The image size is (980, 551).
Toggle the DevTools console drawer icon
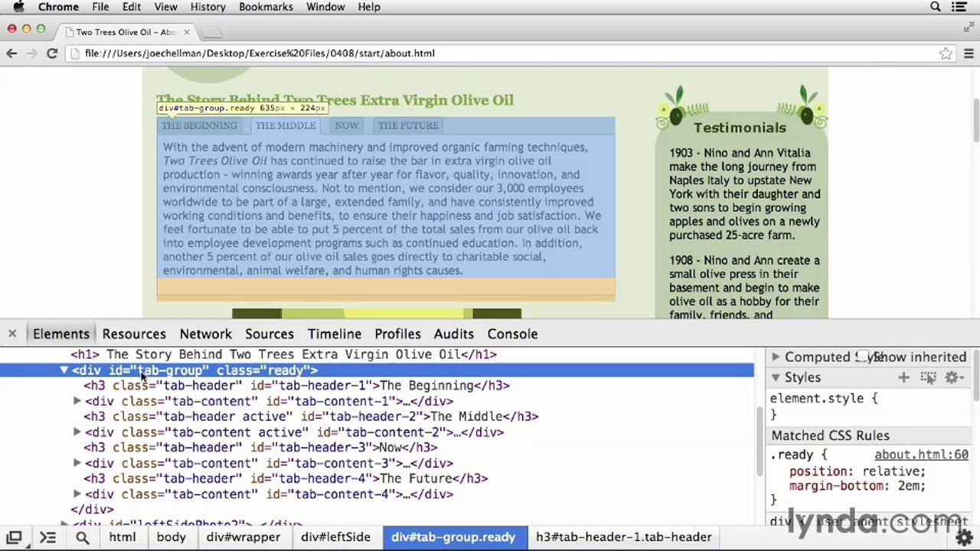47,537
